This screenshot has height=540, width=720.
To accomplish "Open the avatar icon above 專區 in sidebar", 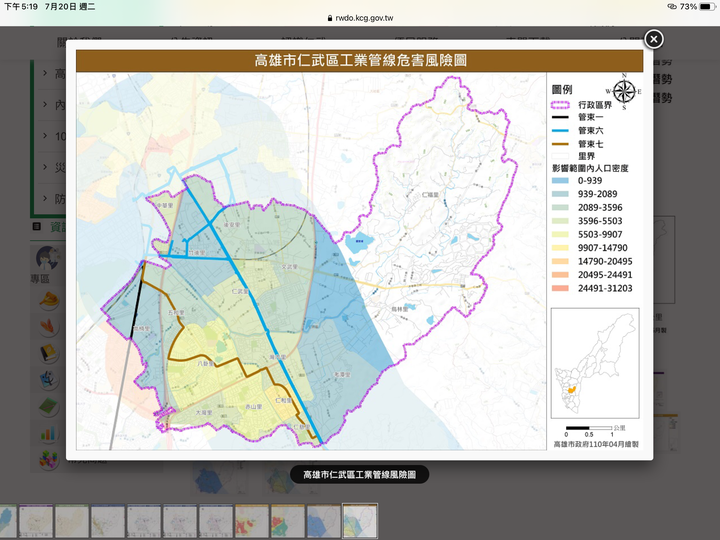I will tap(48, 258).
